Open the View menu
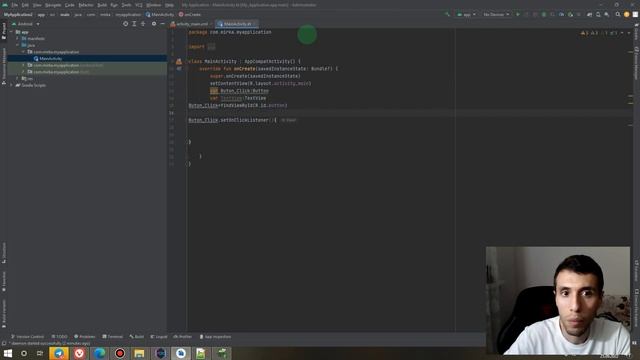640x360 pixels. 37,5
